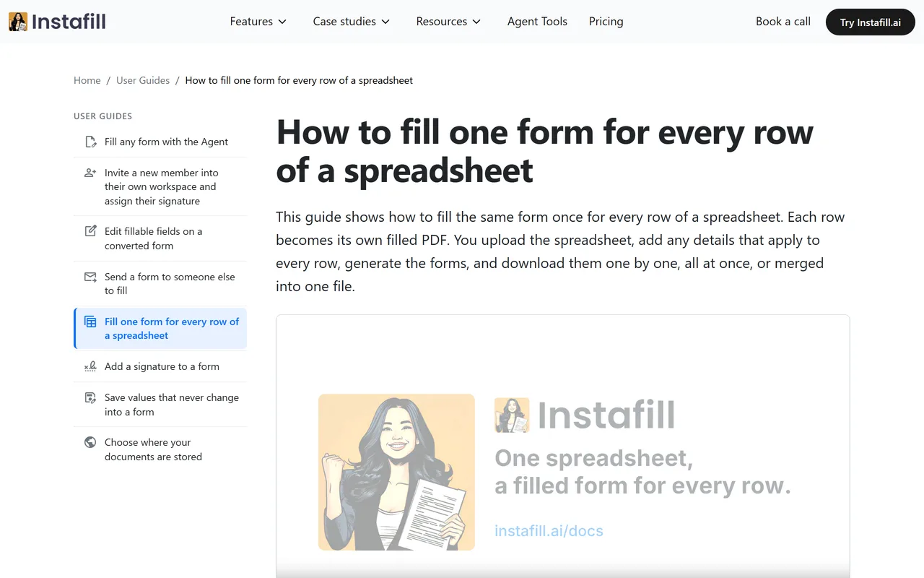Open the Save values that never change guide
Screen dimensions: 924x578
click(x=160, y=405)
